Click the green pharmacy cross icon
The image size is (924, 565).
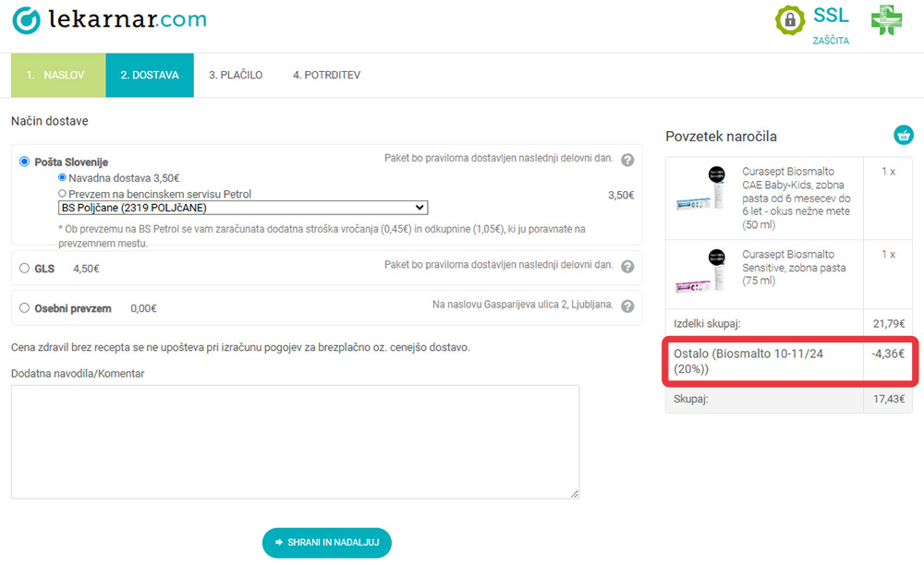(886, 20)
